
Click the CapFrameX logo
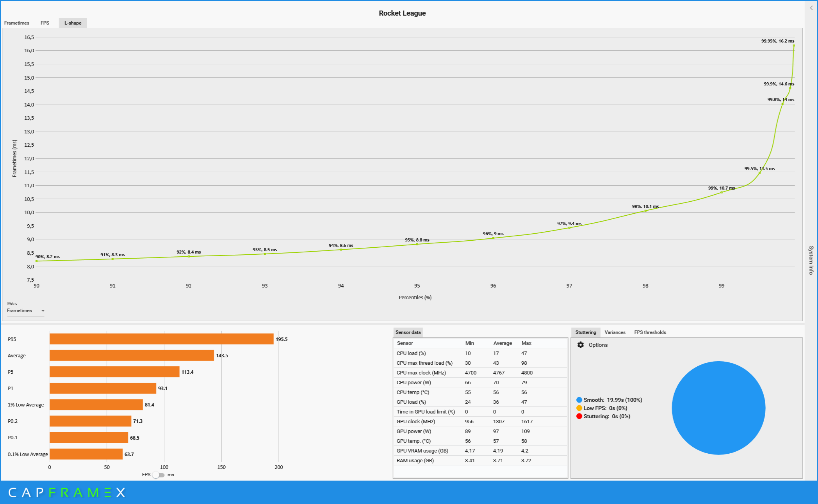[66, 492]
